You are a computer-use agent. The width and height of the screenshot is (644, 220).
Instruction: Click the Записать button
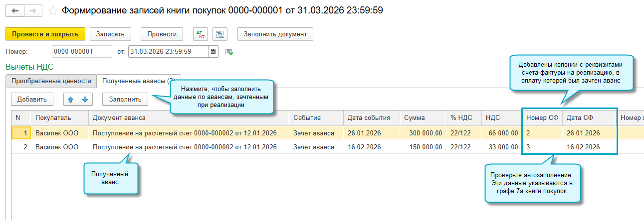[x=110, y=34]
